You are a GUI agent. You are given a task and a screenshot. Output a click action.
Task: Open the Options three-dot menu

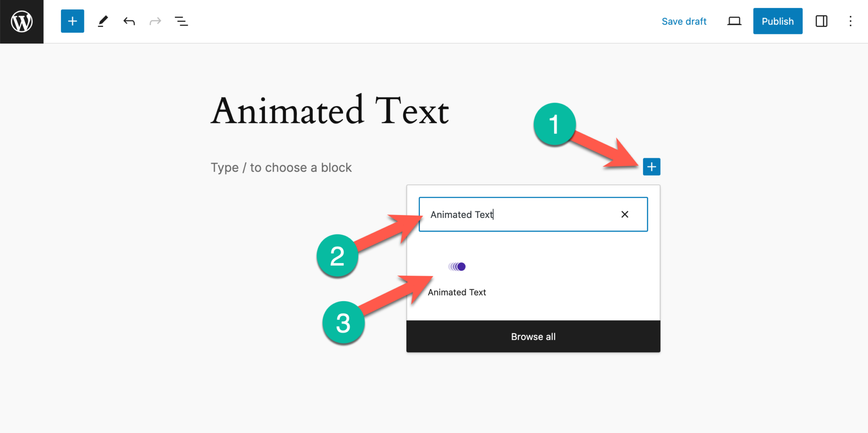(851, 21)
